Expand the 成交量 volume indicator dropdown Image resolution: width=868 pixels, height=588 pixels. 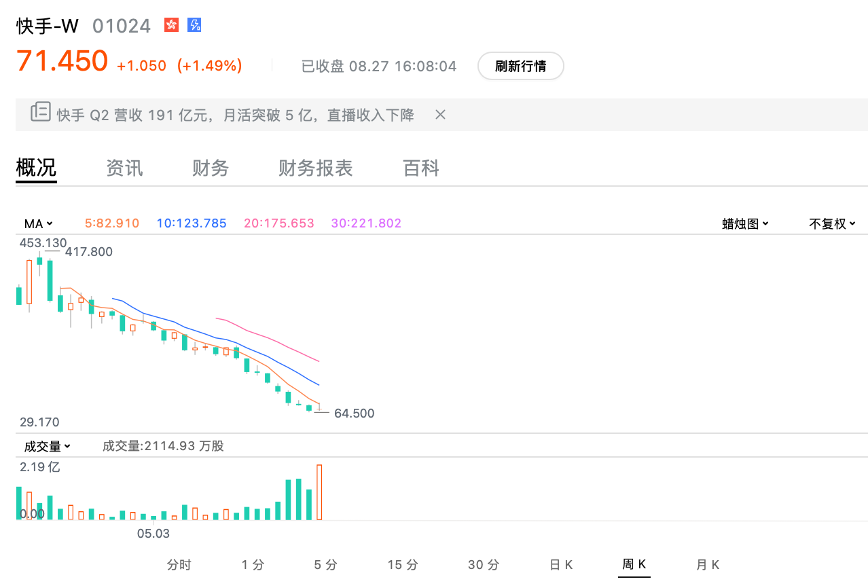click(48, 446)
